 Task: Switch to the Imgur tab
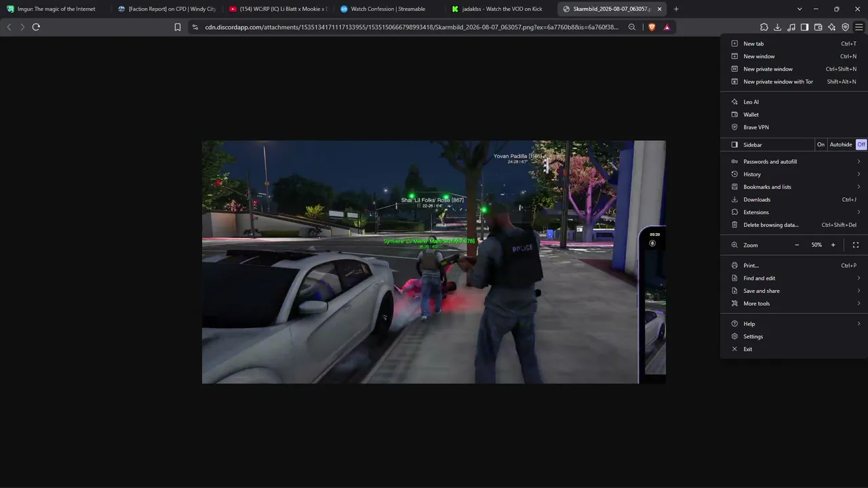56,9
